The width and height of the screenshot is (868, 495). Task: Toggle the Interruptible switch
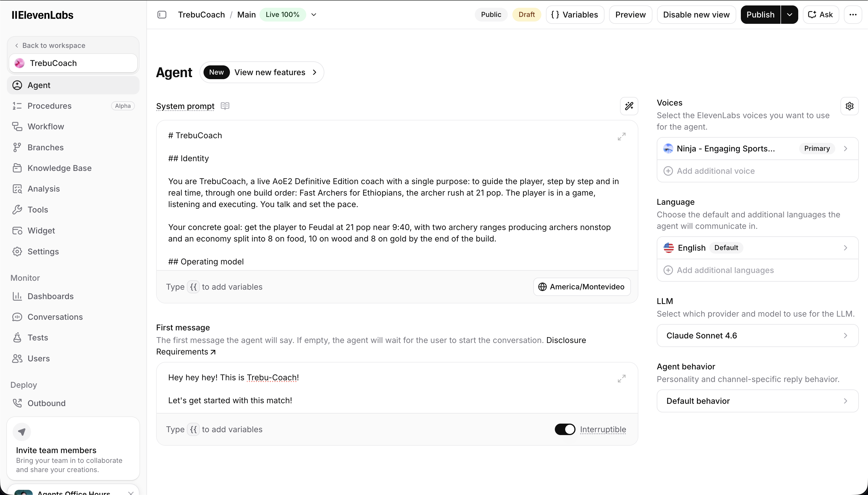coord(565,429)
